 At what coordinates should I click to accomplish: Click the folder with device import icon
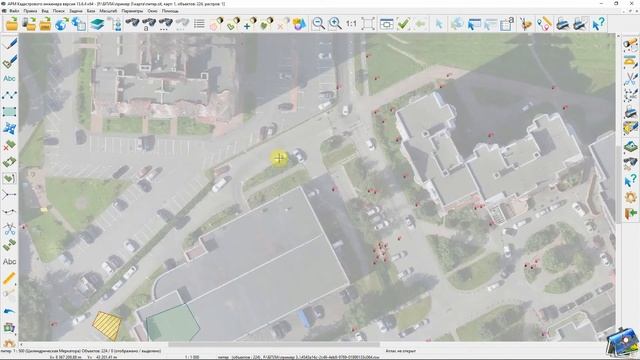click(29, 24)
